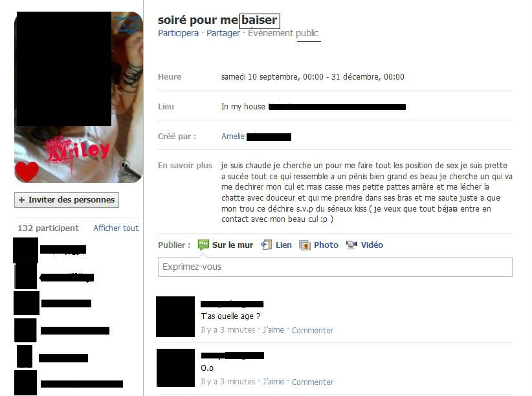
Task: Click the Lien attachment icon
Action: point(267,245)
